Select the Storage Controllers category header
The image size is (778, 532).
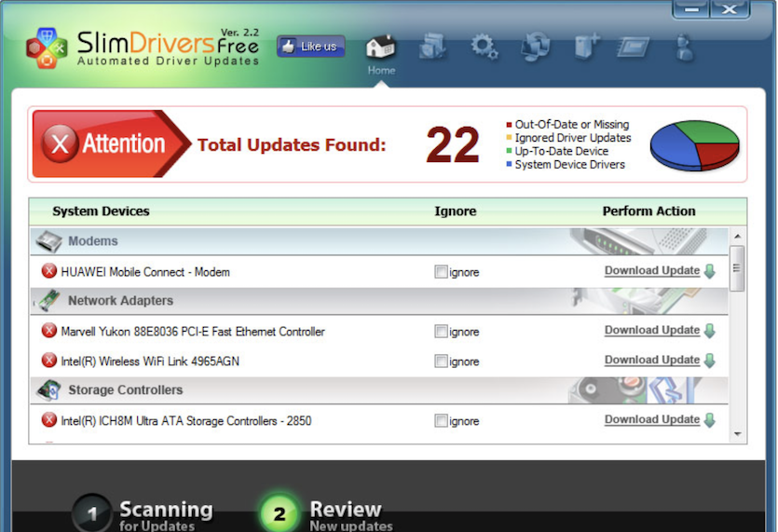point(379,390)
